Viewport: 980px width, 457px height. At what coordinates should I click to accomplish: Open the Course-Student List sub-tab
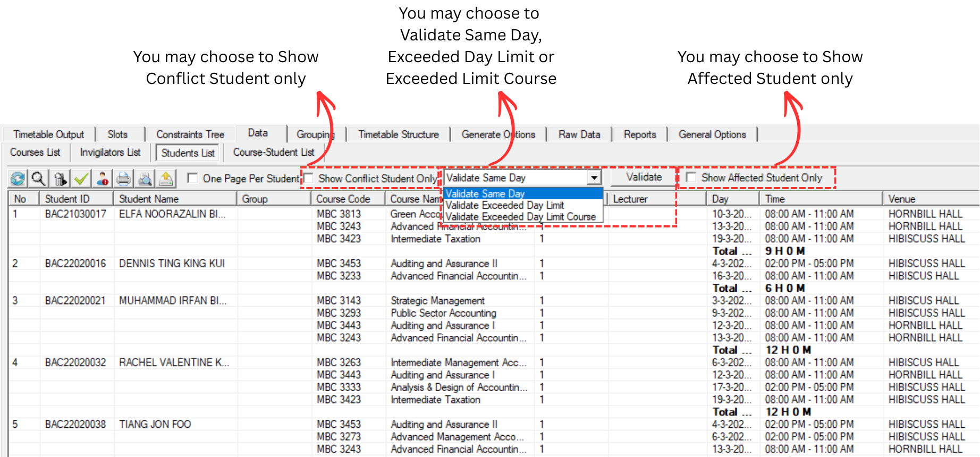click(274, 152)
